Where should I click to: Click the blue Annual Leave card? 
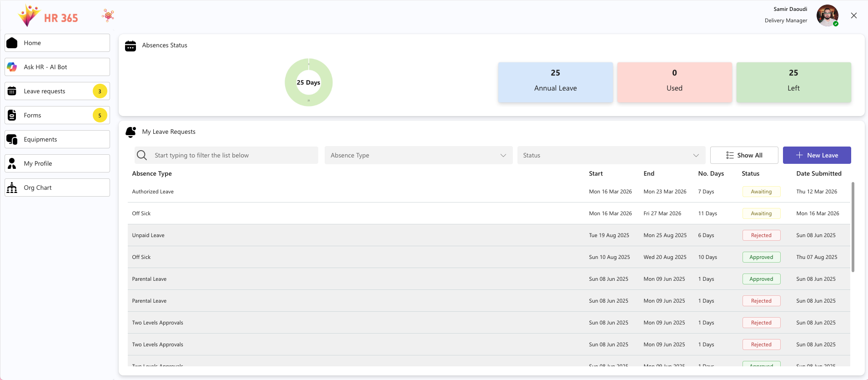point(555,82)
